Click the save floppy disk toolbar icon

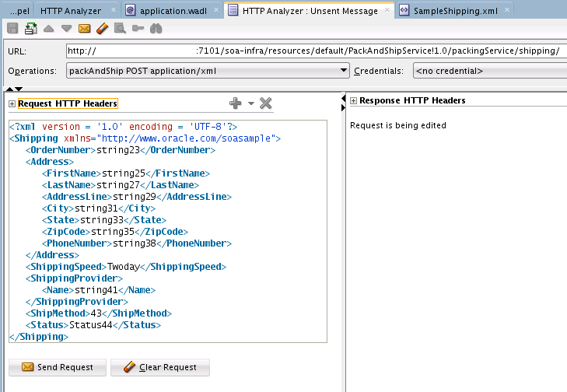tap(12, 29)
